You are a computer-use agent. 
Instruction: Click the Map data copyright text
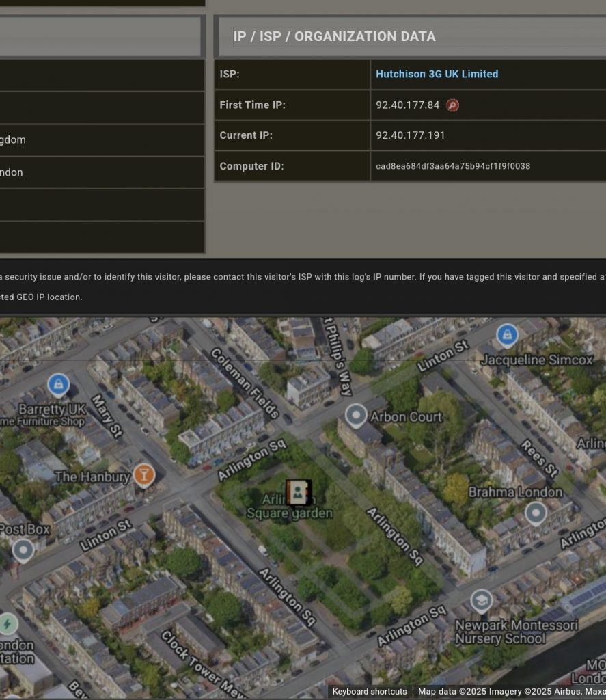tap(511, 691)
